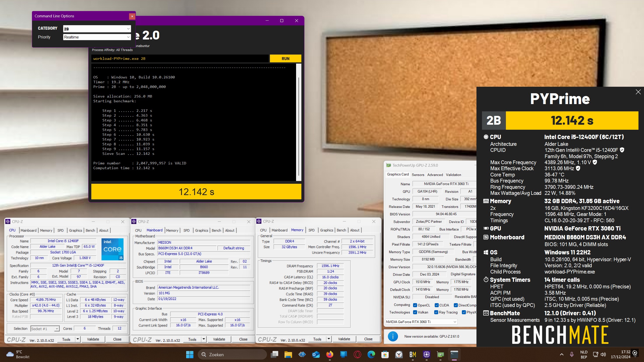
Task: Open volume control in system tray
Action: [x=603, y=354]
